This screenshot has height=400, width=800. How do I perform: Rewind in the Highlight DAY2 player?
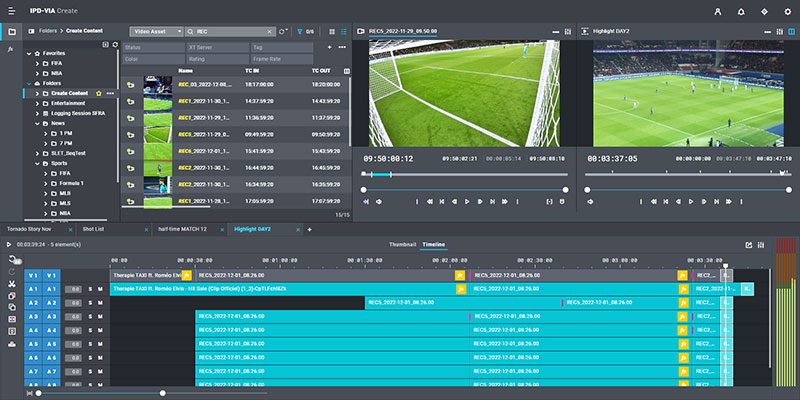[x=654, y=202]
